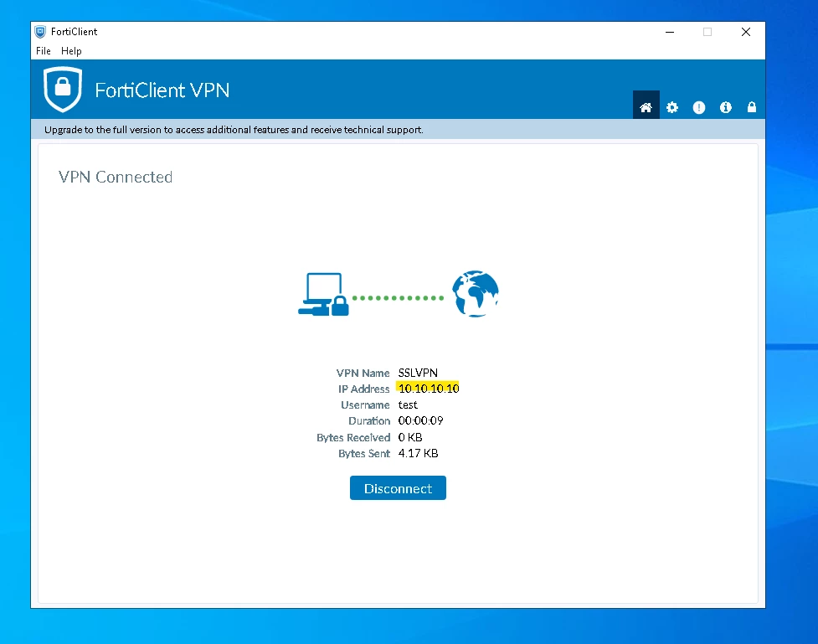Click the username value test
818x644 pixels.
pyautogui.click(x=408, y=405)
